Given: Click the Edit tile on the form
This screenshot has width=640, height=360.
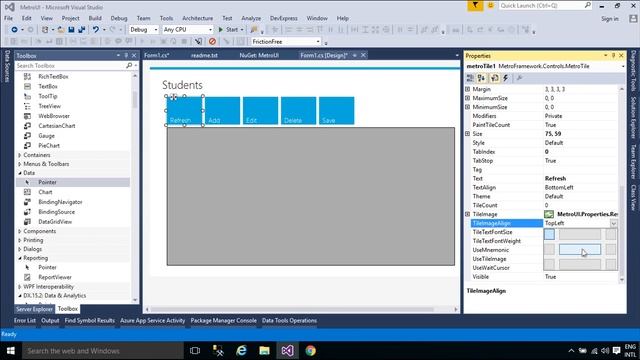Looking at the screenshot, I should point(260,111).
